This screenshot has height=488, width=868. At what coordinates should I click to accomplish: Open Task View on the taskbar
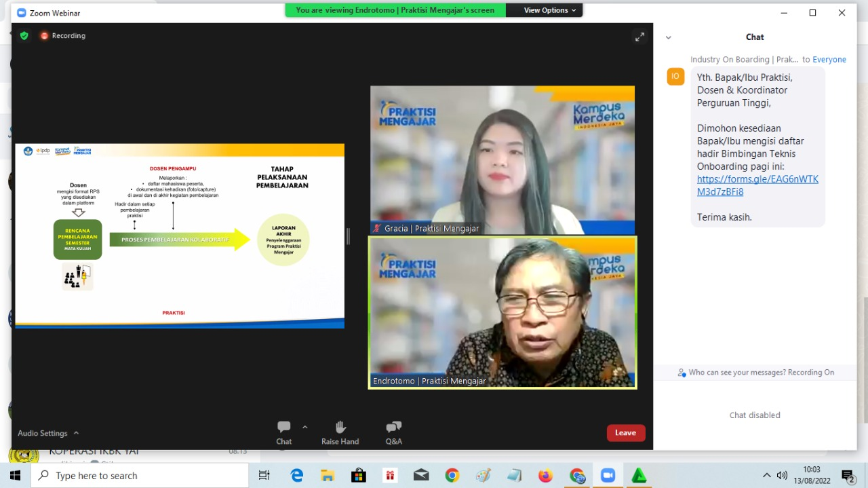(264, 476)
